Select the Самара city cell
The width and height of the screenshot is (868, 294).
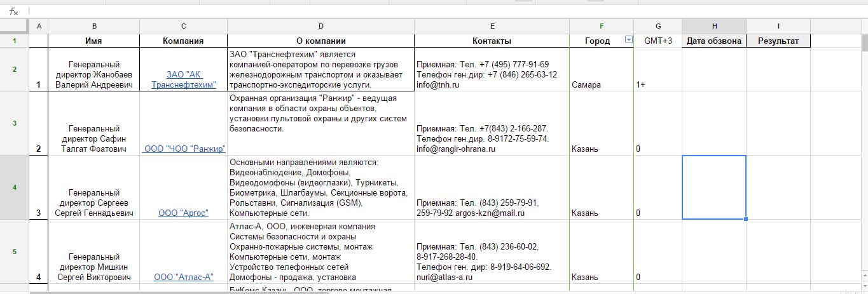pyautogui.click(x=602, y=69)
